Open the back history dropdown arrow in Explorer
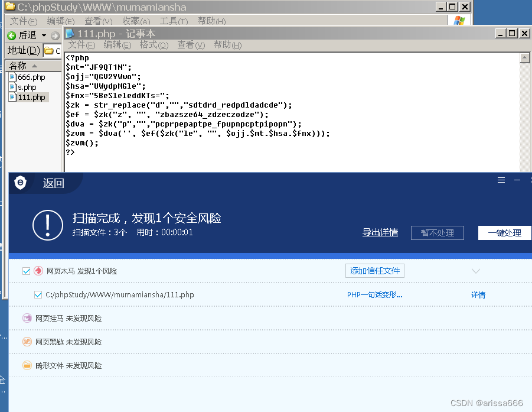Image resolution: width=532 pixels, height=412 pixels. (44, 35)
